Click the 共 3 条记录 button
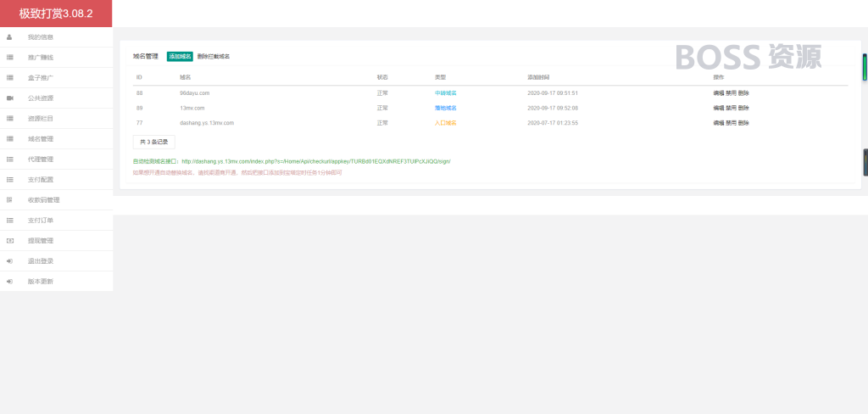 tap(154, 142)
